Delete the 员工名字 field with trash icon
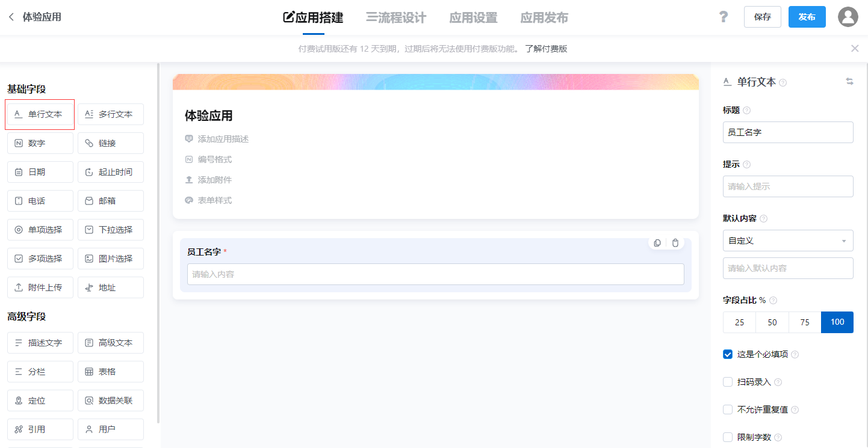Screen dimensions: 868x448 675,243
